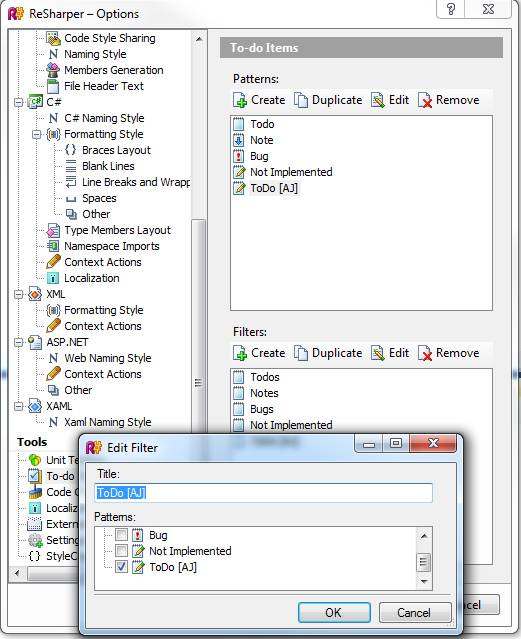Click scroll up arrow in dialog Patterns list
Image resolution: width=521 pixels, height=639 pixels.
point(424,535)
